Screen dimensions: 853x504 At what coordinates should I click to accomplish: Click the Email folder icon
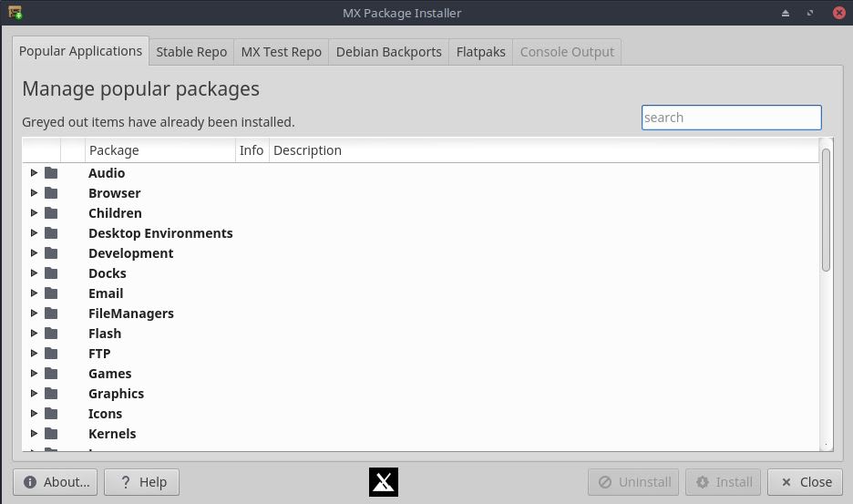pos(51,293)
